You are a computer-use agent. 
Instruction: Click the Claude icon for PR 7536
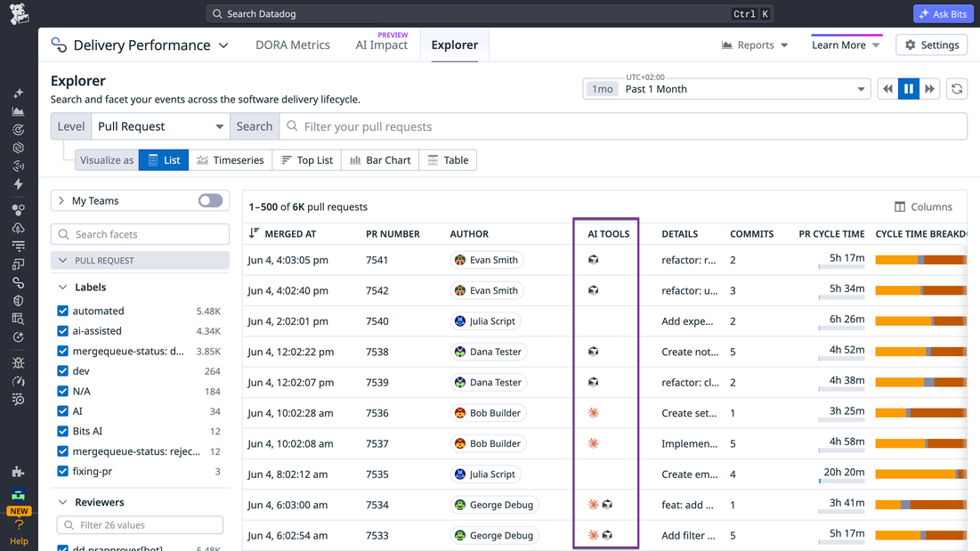click(x=593, y=413)
